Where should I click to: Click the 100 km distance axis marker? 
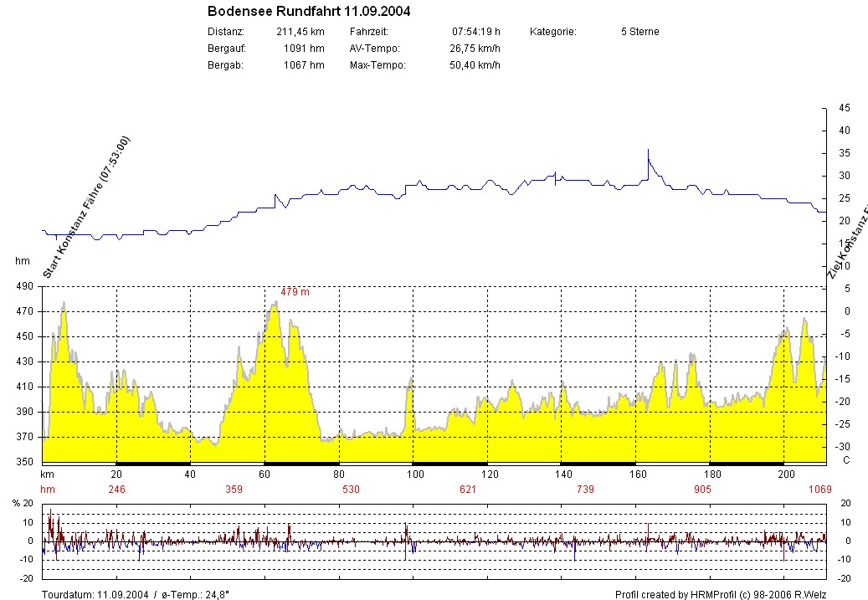pos(414,474)
